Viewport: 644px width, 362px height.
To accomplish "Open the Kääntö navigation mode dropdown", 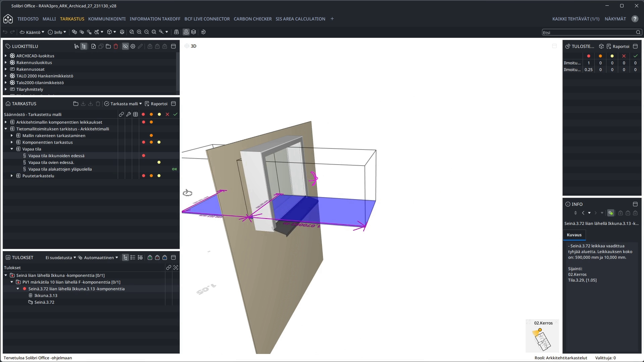I will click(32, 32).
